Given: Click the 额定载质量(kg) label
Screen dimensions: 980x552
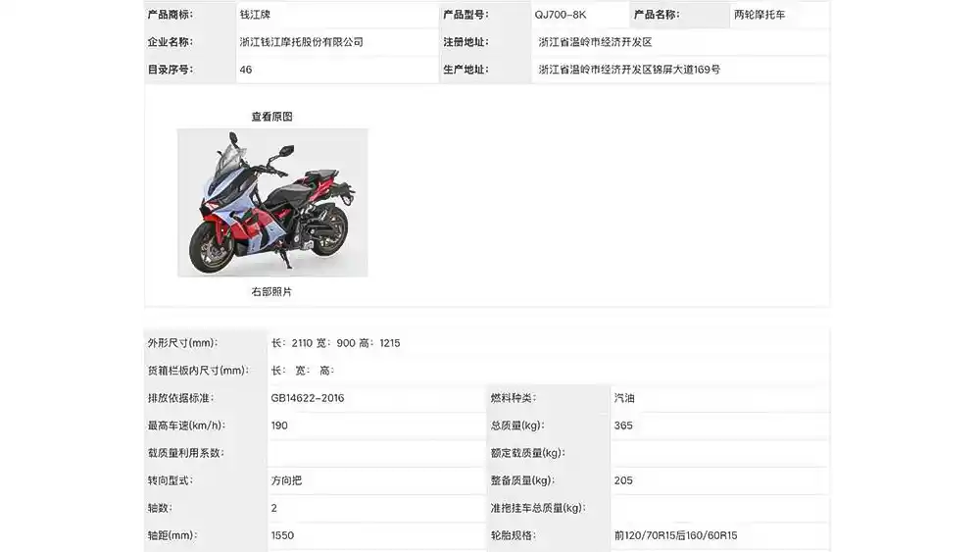Looking at the screenshot, I should coord(527,453).
